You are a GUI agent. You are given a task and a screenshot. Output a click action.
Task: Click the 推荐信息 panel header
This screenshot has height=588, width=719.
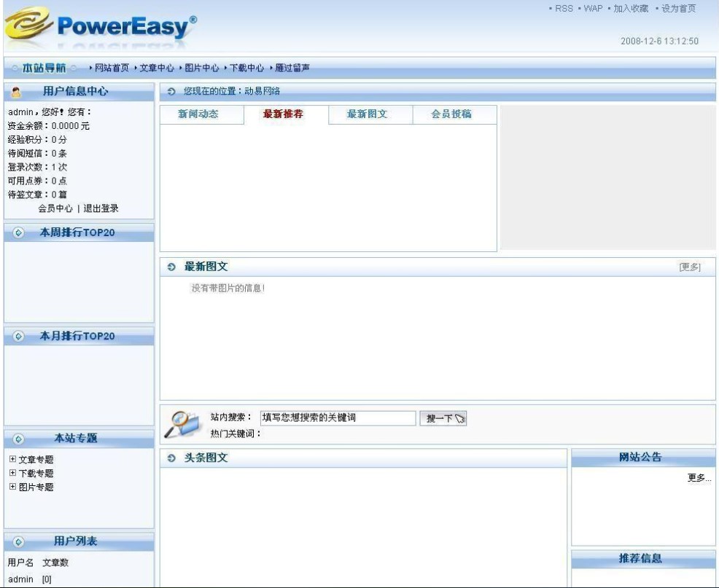pyautogui.click(x=643, y=559)
